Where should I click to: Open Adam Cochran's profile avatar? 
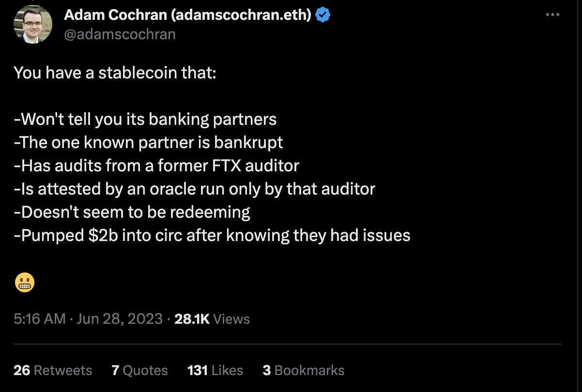pyautogui.click(x=33, y=24)
